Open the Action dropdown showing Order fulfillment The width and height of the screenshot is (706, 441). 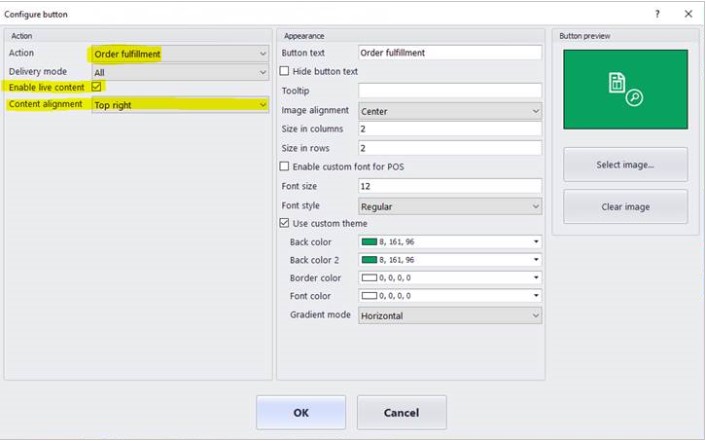click(180, 54)
